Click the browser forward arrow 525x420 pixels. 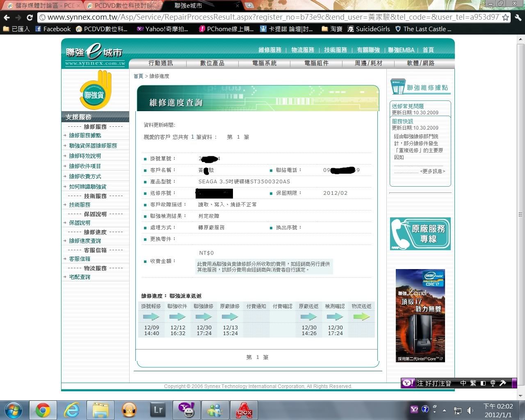coord(18,17)
